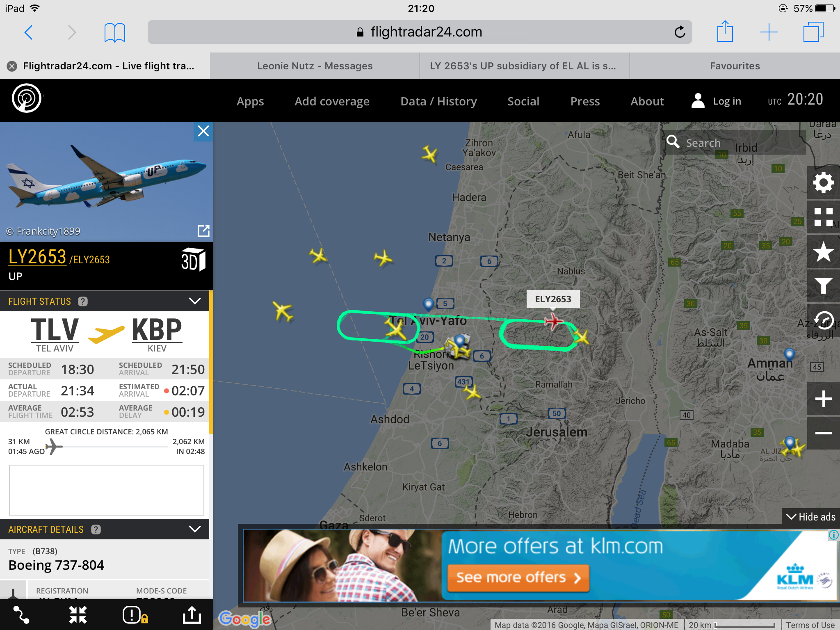The height and width of the screenshot is (630, 840).
Task: Close the flight details panel
Action: pos(203,131)
